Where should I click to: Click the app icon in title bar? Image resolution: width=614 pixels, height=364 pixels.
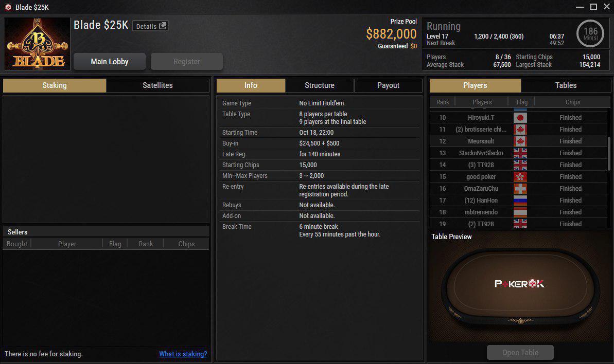point(8,7)
